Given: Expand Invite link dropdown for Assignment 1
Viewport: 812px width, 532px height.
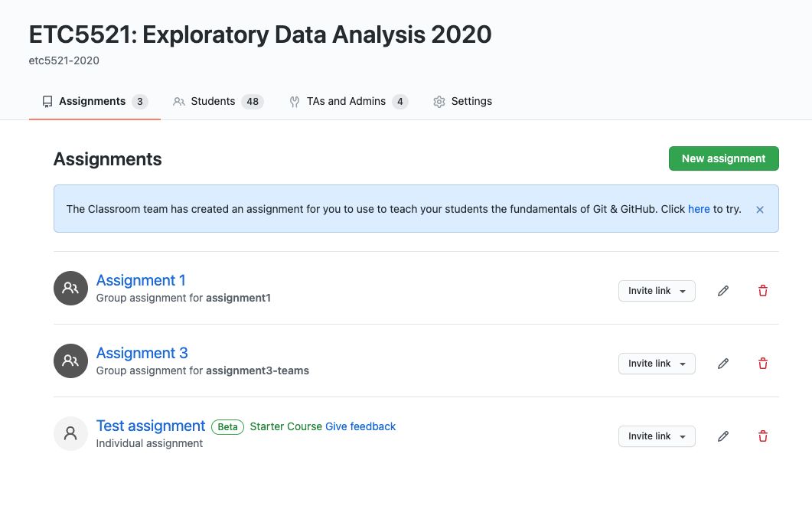Looking at the screenshot, I should 657,291.
